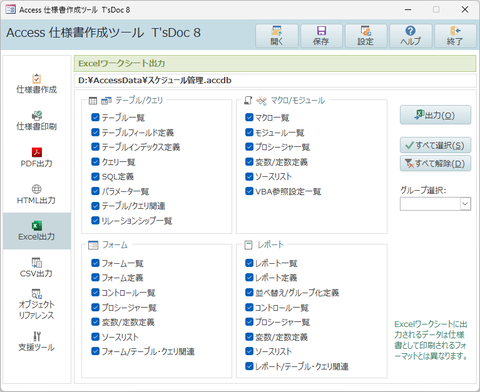Viewport: 480px width, 392px height.
Task: Uncheck フォーム/テーブル・クエリ関連 checkbox
Action: point(95,351)
